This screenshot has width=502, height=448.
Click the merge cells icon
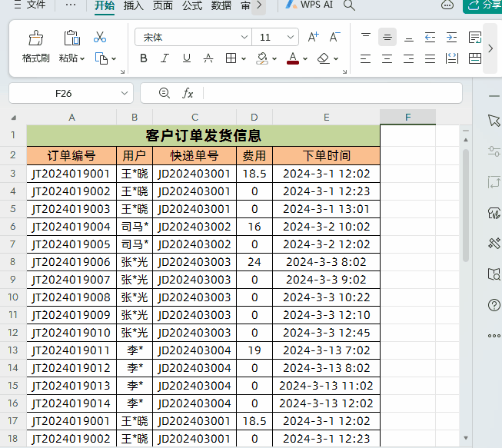tap(475, 58)
